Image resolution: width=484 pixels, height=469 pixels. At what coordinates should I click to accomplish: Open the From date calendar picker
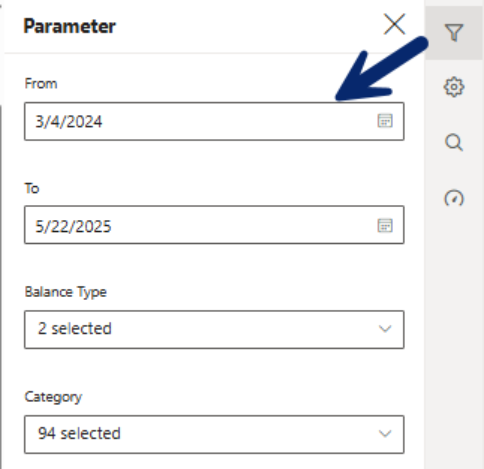385,121
